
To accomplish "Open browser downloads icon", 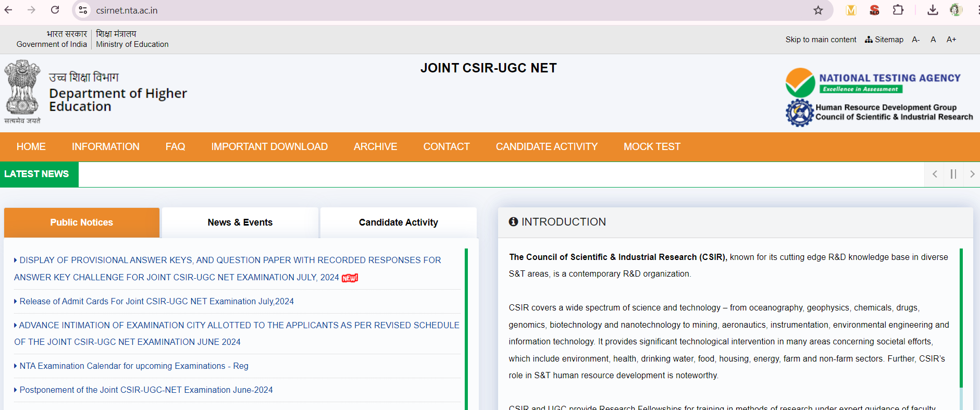I will tap(933, 10).
